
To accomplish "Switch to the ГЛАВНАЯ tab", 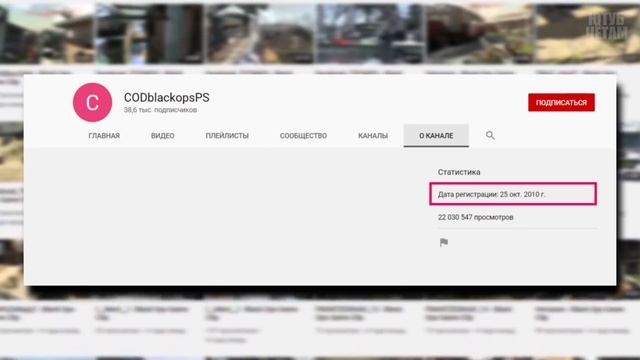I will click(104, 136).
